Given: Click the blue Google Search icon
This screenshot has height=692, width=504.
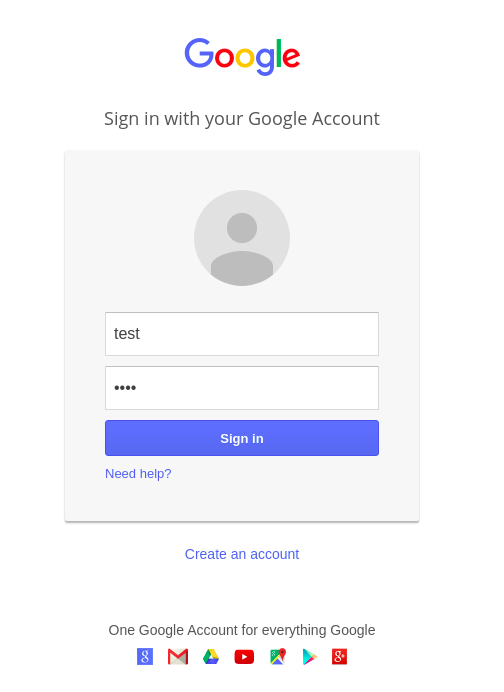Looking at the screenshot, I should click(x=145, y=657).
